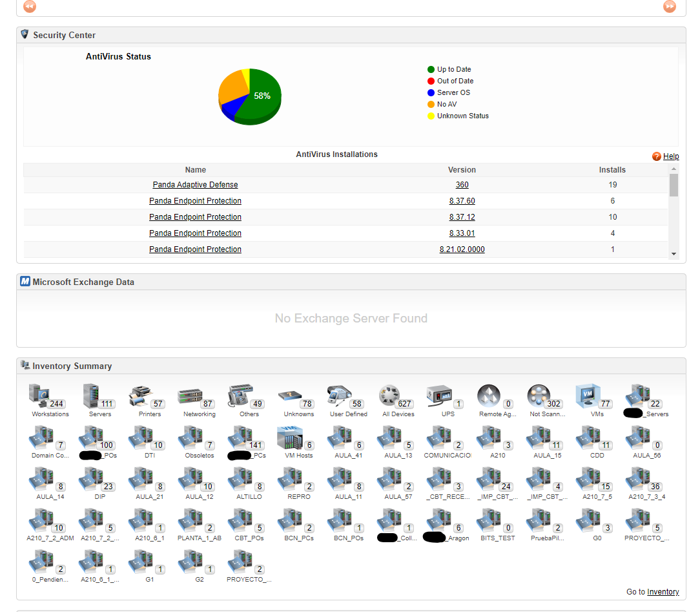Click the 8.33.01 version link

pos(462,233)
